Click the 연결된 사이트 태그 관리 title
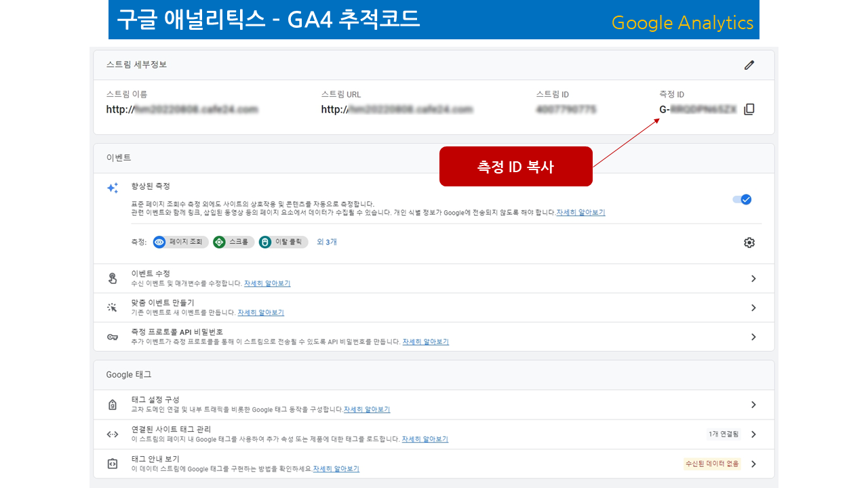Image resolution: width=868 pixels, height=488 pixels. tap(171, 430)
